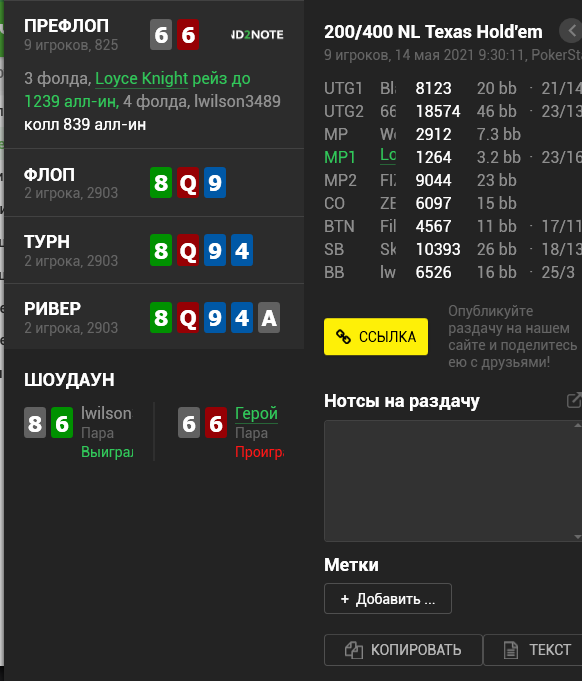Click the MP2 stack value 9044
This screenshot has width=582, height=681.
coord(433,180)
